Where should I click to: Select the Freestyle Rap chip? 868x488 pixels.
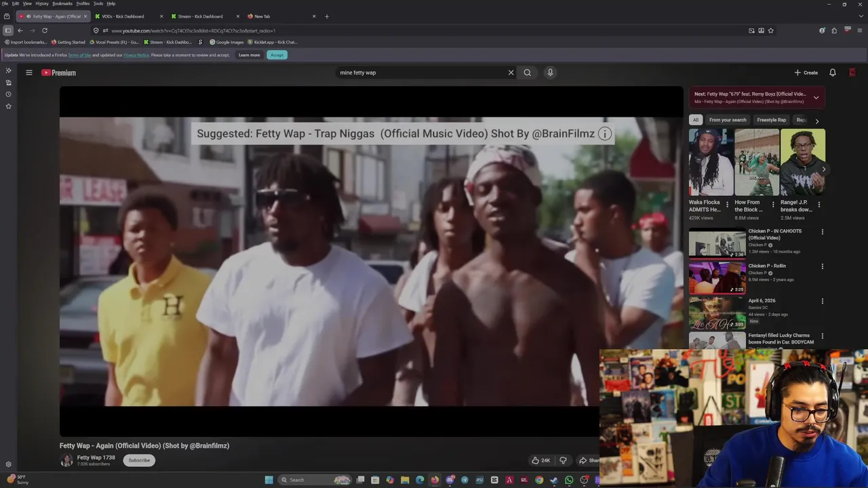771,120
